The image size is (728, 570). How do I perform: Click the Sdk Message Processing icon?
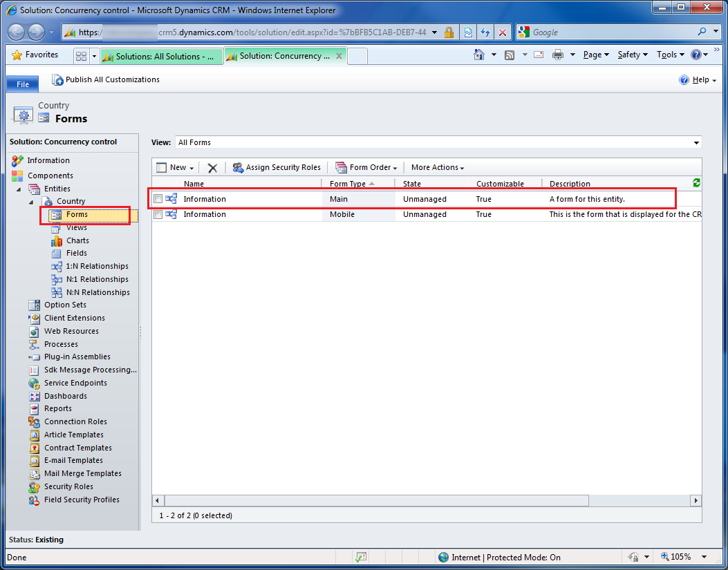tap(35, 370)
